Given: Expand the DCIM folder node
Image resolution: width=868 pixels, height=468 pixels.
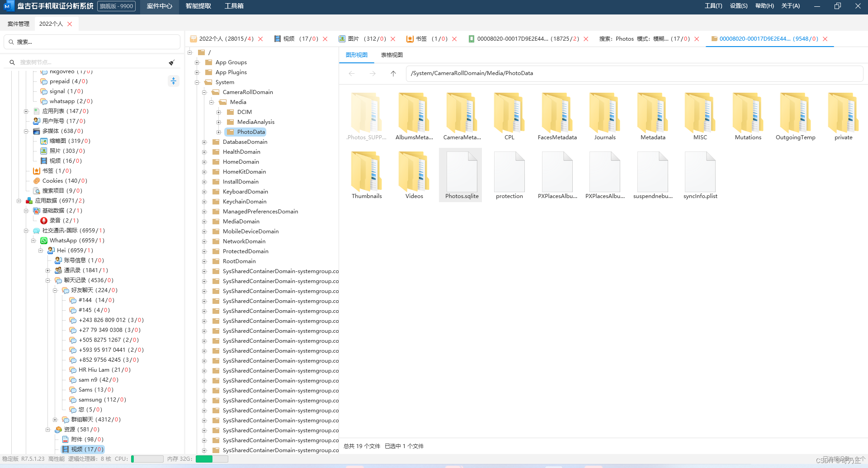Looking at the screenshot, I should (219, 112).
